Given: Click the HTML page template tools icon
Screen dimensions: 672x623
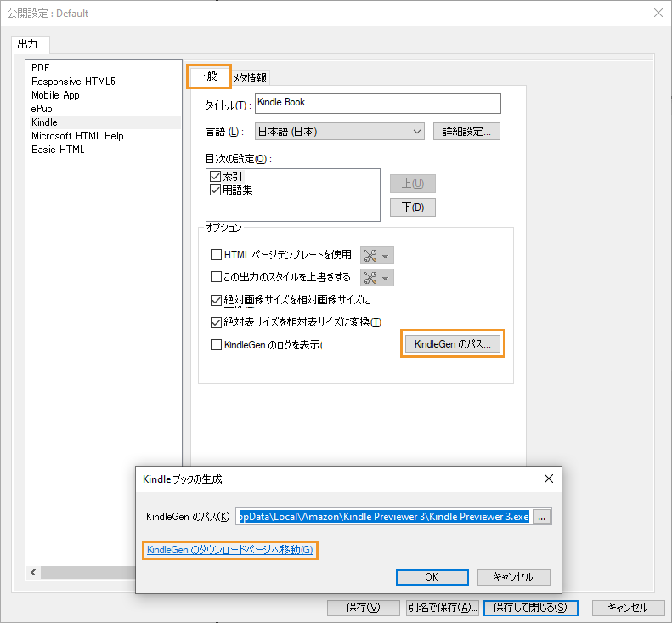Looking at the screenshot, I should (x=370, y=255).
